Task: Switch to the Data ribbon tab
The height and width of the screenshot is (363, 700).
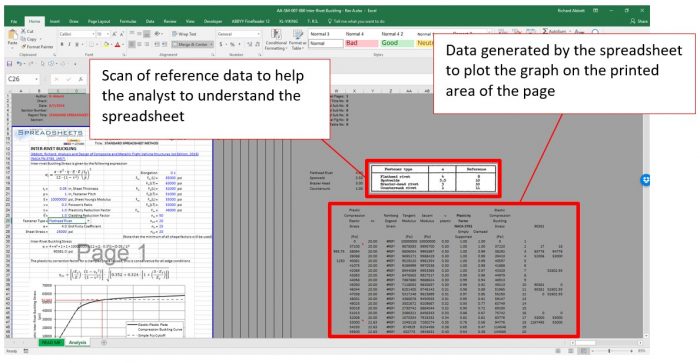Action: pyautogui.click(x=150, y=21)
